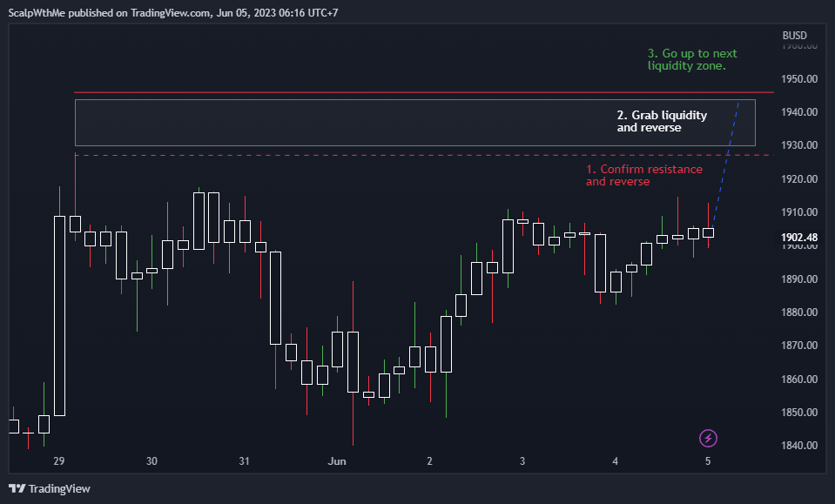Click the 1860.00 price axis label
This screenshot has height=504, width=835.
(798, 379)
